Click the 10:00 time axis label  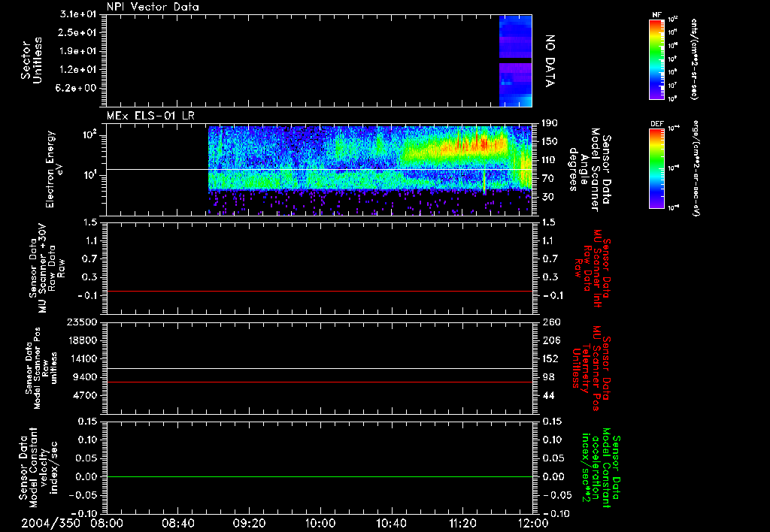click(320, 524)
